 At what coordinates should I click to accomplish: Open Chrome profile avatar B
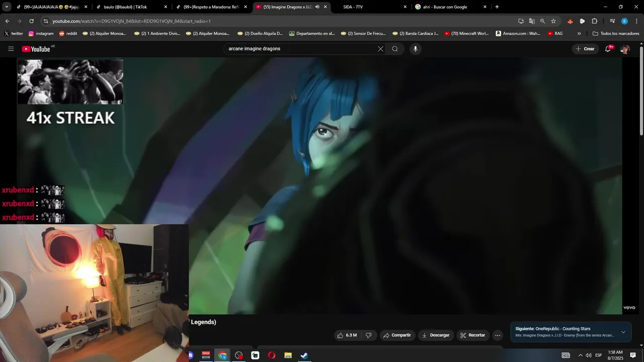click(x=624, y=21)
